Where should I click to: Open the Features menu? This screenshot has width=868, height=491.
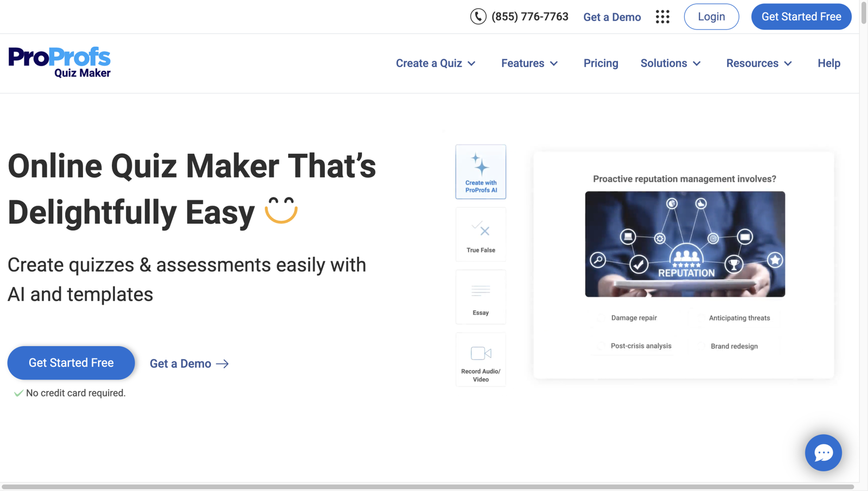529,63
